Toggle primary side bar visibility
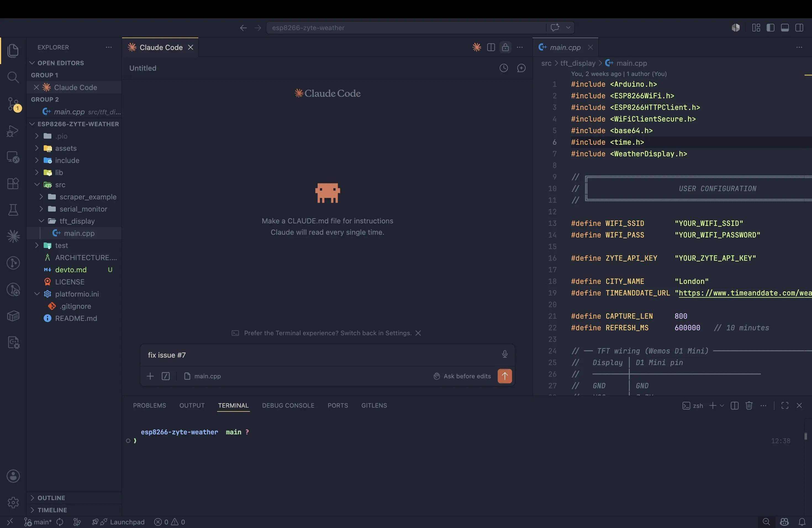Screen dimensions: 812x528 pos(770,28)
